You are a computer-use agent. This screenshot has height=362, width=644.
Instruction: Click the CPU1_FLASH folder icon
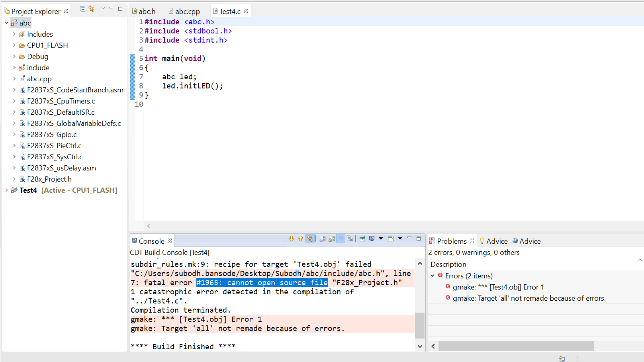(22, 45)
